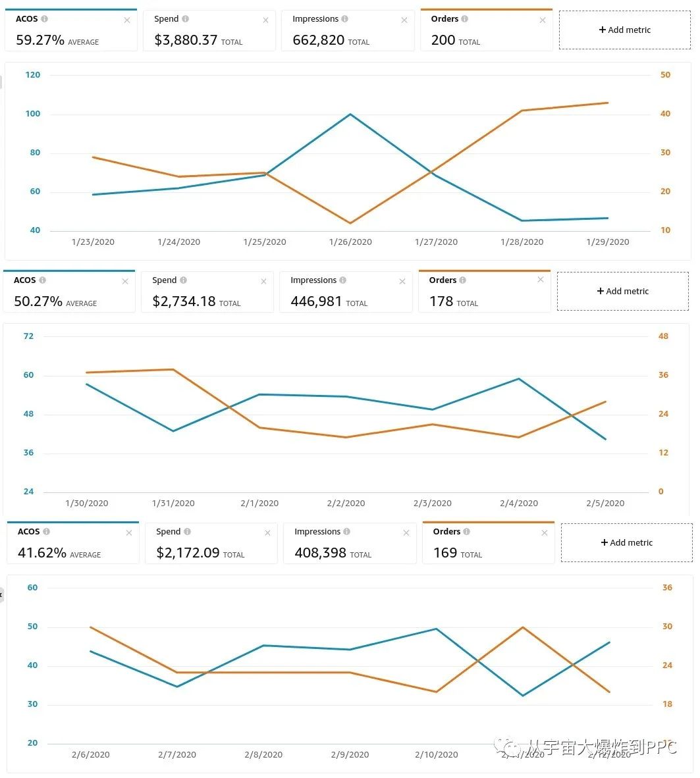Open Impressions info icon on 662,820 card
This screenshot has height=778, width=700.
[345, 19]
